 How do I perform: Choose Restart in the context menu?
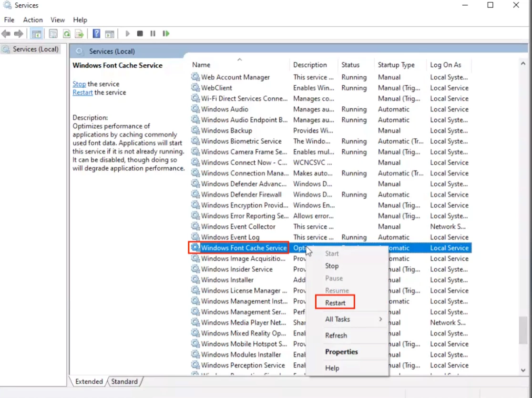pyautogui.click(x=348, y=303)
